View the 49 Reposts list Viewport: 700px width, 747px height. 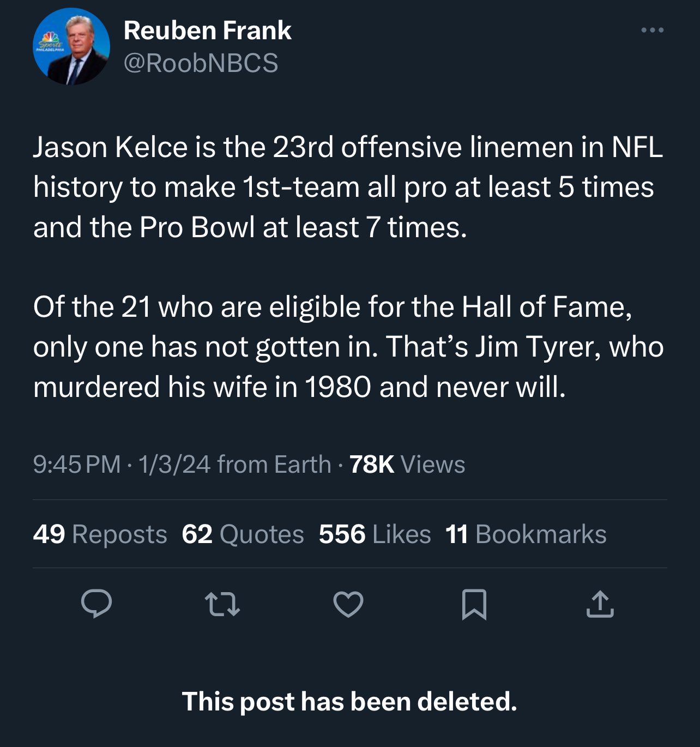coord(100,534)
